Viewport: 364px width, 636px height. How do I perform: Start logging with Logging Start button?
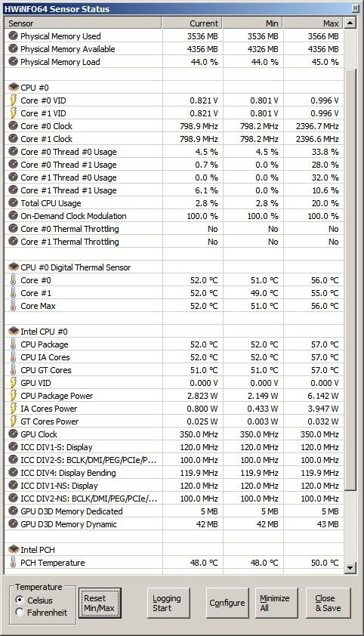point(168,604)
